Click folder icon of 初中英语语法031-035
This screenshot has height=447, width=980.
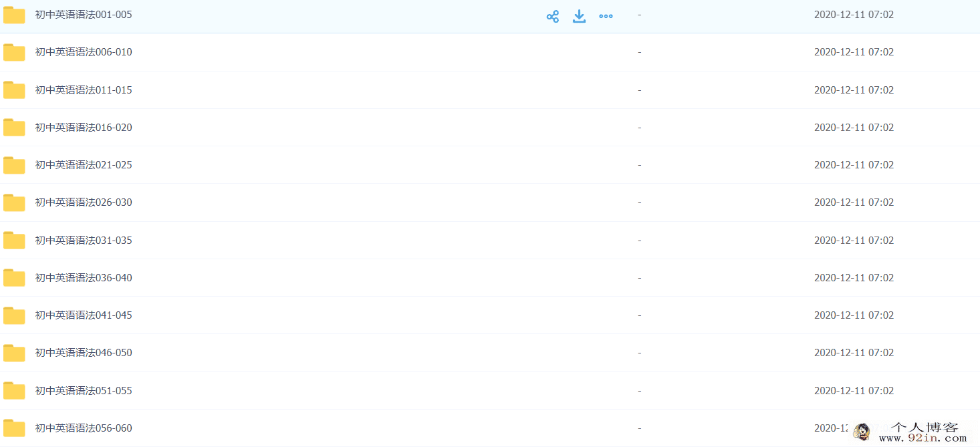(14, 240)
